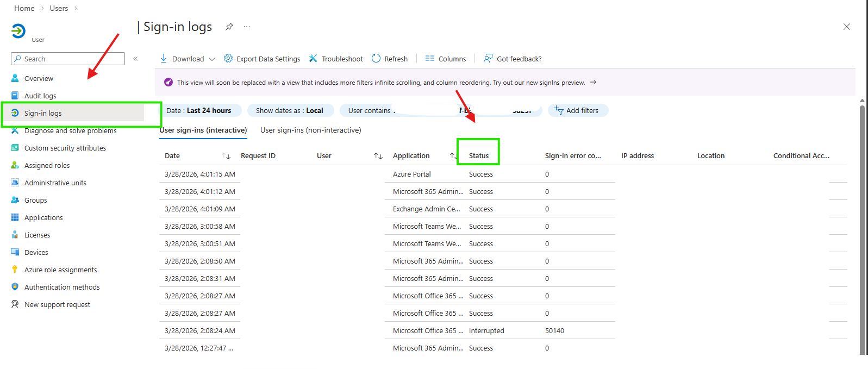Image resolution: width=868 pixels, height=369 pixels.
Task: Try the new signIns preview arrow
Action: [593, 82]
